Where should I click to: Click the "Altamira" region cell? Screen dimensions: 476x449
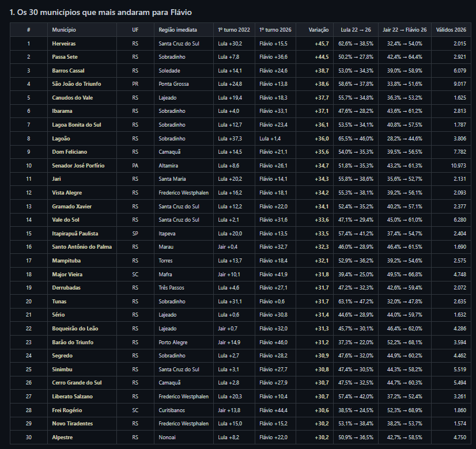[168, 166]
